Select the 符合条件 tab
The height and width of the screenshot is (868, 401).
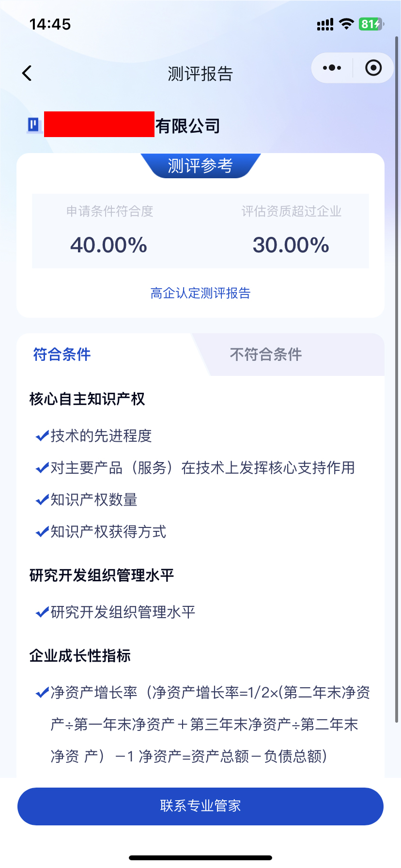pos(60,355)
